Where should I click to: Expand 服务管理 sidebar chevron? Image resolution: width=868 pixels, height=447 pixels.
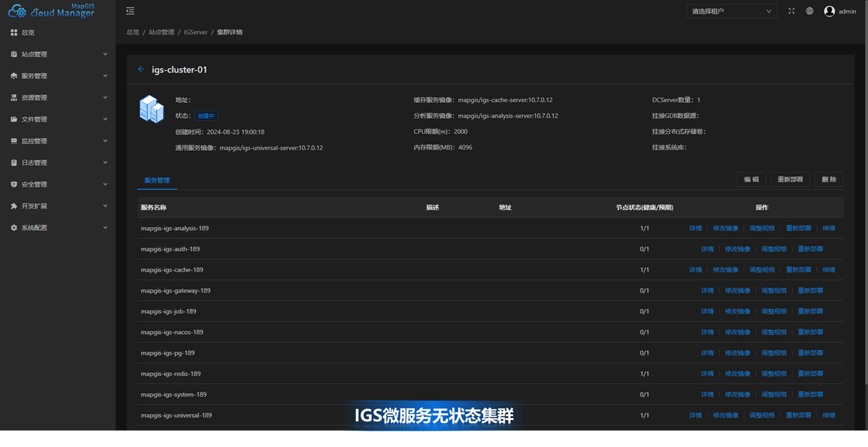(105, 76)
